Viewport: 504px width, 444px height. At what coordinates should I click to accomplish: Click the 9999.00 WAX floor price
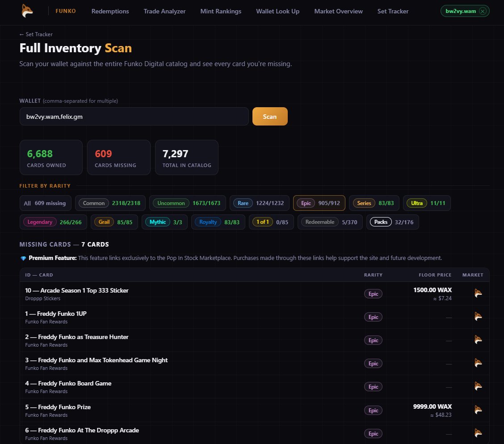433,406
